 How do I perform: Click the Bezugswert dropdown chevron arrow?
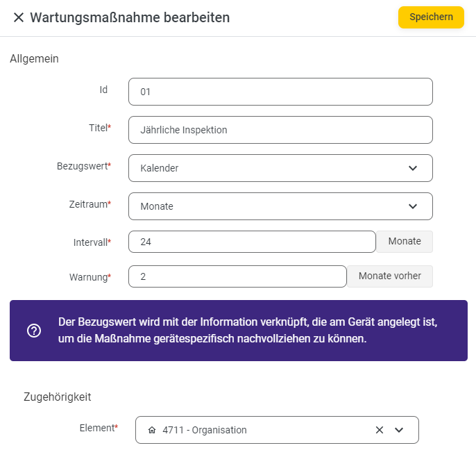(x=413, y=168)
